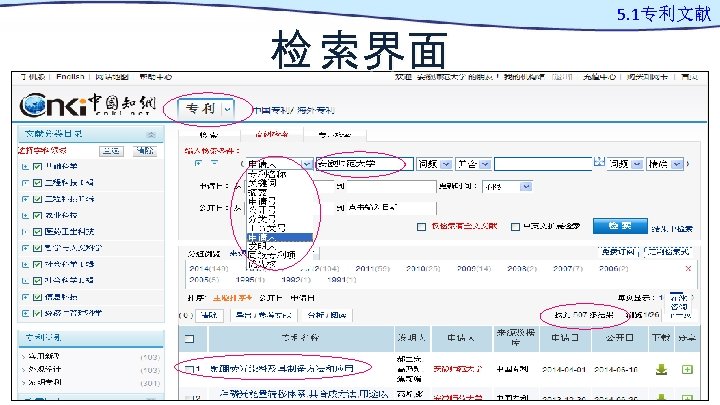Toggle the 工程科技Ⅰ辑 category checkbox
The height and width of the screenshot is (405, 720).
[x=38, y=183]
